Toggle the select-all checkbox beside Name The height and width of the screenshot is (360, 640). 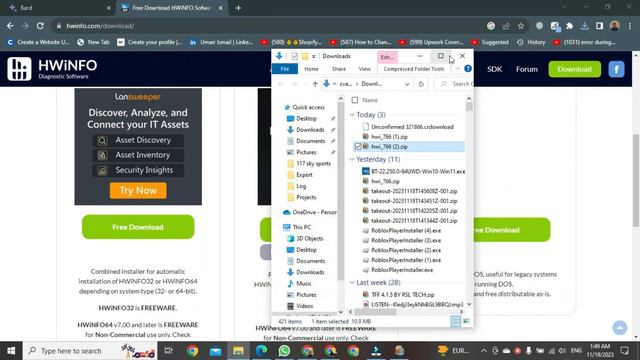(355, 100)
